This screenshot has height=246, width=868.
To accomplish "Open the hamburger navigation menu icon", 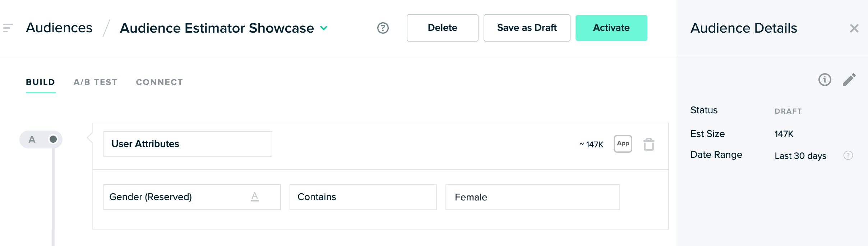I will (x=8, y=28).
